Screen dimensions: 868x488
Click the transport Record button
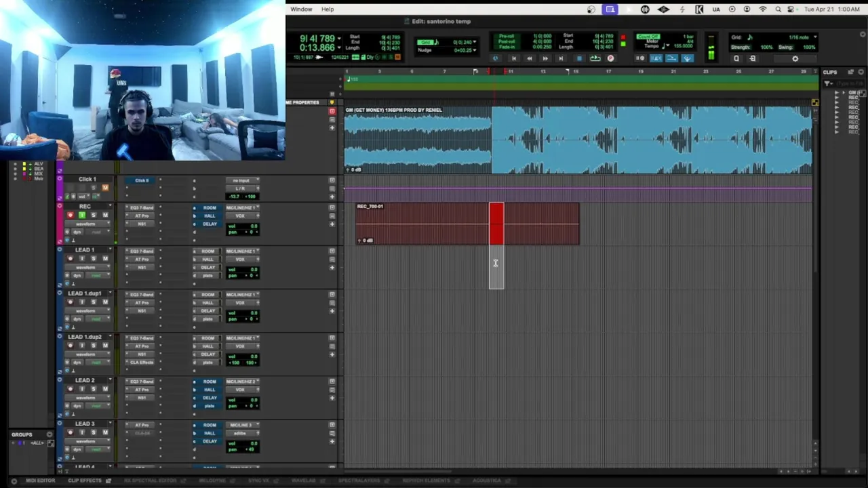pyautogui.click(x=610, y=59)
